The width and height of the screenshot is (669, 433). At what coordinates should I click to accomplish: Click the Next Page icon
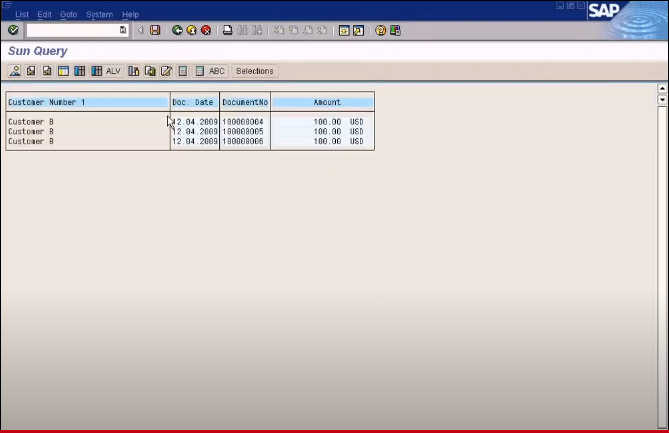[x=308, y=30]
